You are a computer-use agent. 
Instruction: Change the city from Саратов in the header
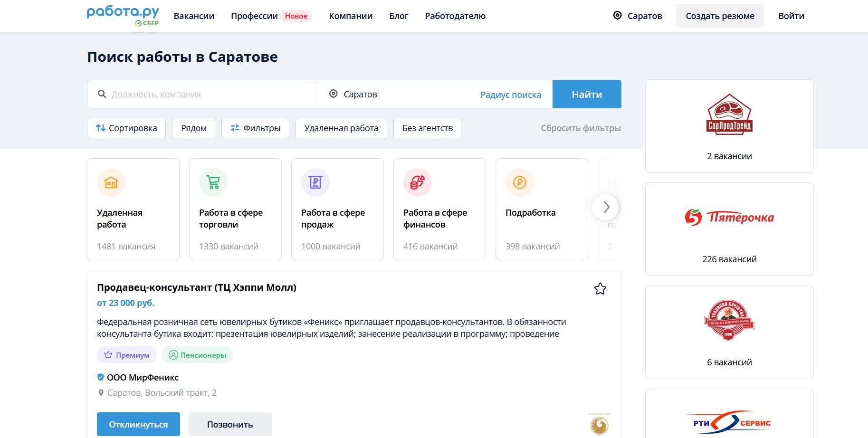(645, 16)
